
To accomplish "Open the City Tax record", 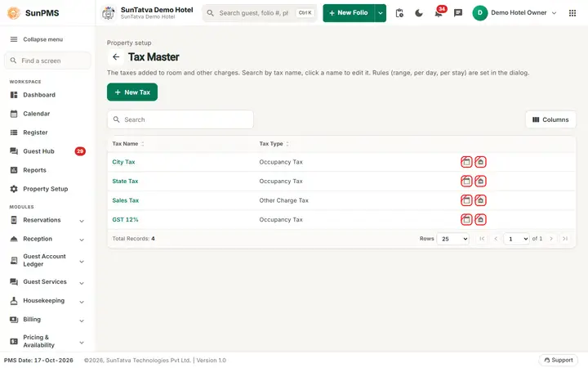I will pos(123,162).
